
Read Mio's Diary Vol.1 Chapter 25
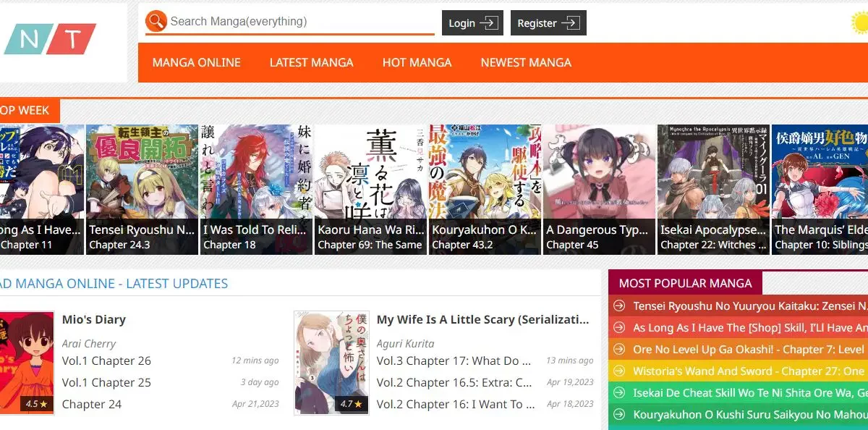pos(106,382)
